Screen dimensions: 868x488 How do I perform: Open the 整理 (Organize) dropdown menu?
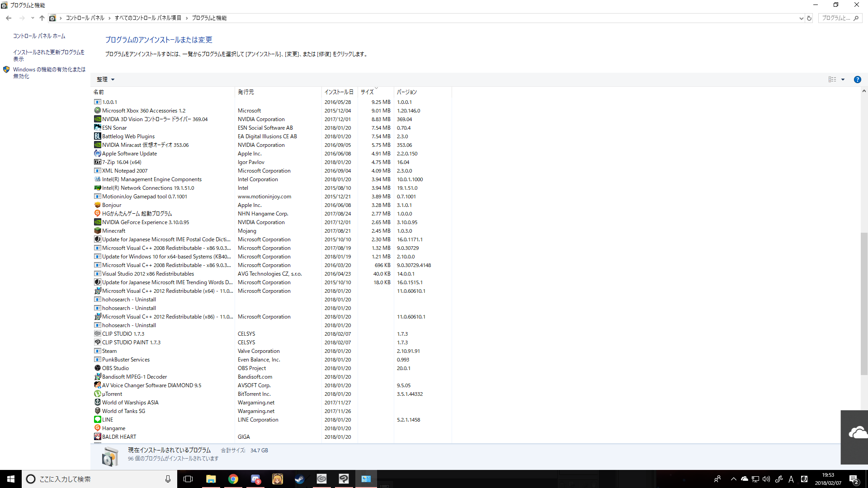[x=105, y=80]
